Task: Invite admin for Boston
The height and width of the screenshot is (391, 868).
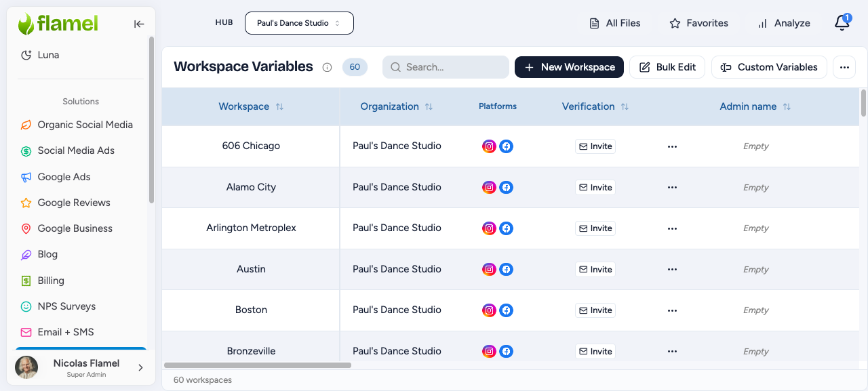Action: [595, 310]
